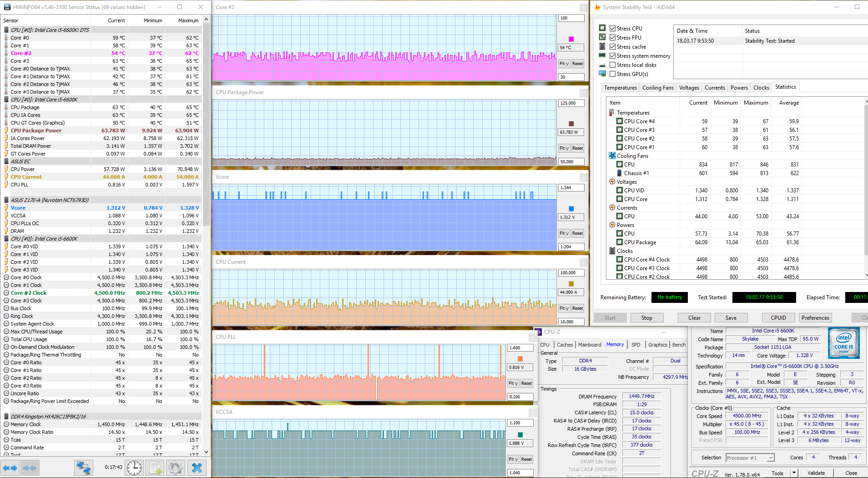Click the HWiNFO64 title bar icon
The width and height of the screenshot is (868, 478).
point(7,7)
